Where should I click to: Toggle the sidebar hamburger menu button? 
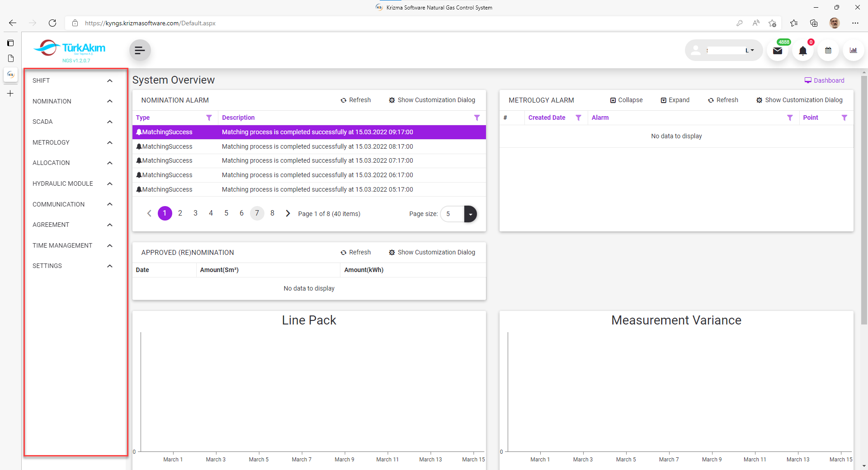140,50
